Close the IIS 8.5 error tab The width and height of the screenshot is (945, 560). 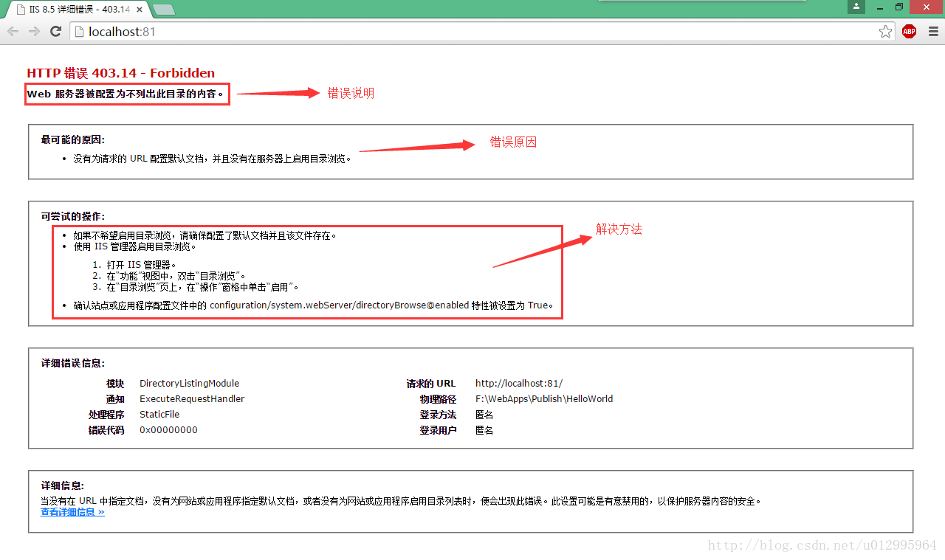click(x=140, y=10)
